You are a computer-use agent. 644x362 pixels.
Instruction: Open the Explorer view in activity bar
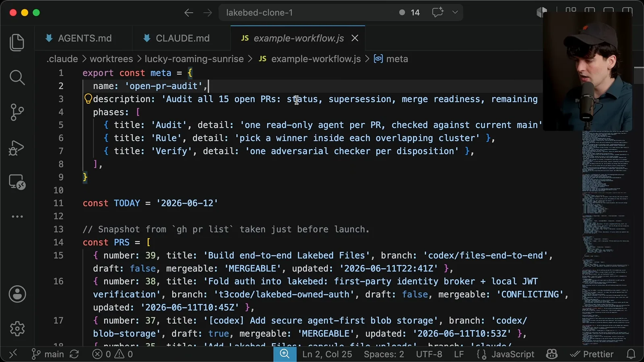17,42
